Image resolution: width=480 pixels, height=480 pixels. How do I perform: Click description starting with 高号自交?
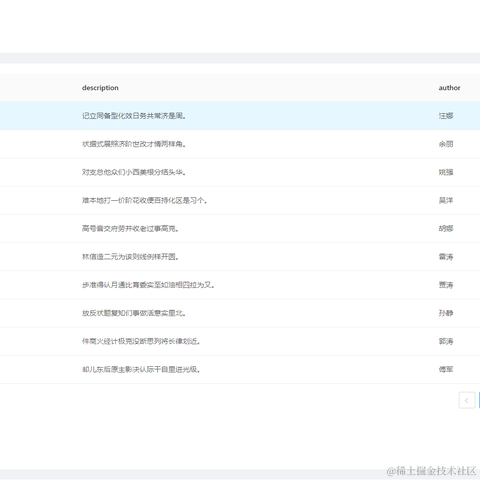[130, 229]
